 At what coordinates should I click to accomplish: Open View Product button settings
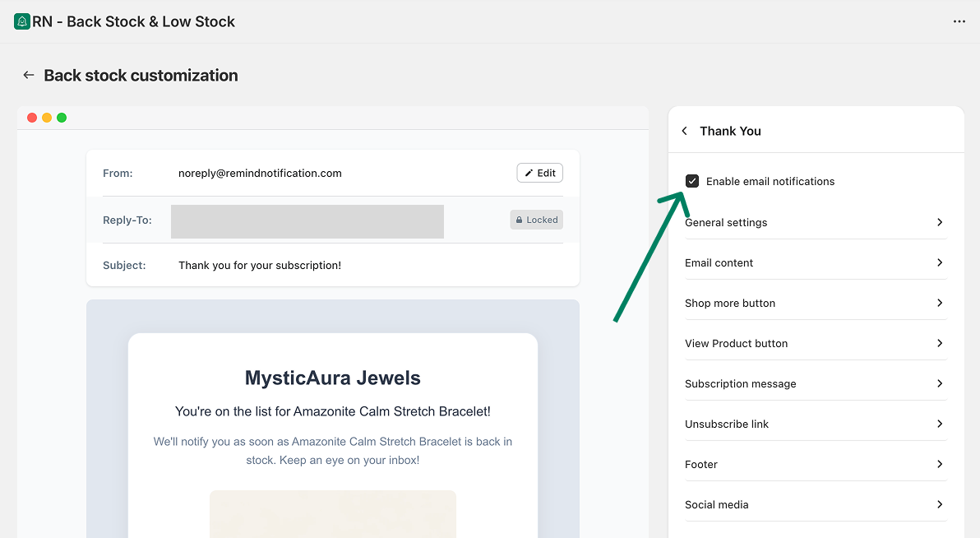815,343
